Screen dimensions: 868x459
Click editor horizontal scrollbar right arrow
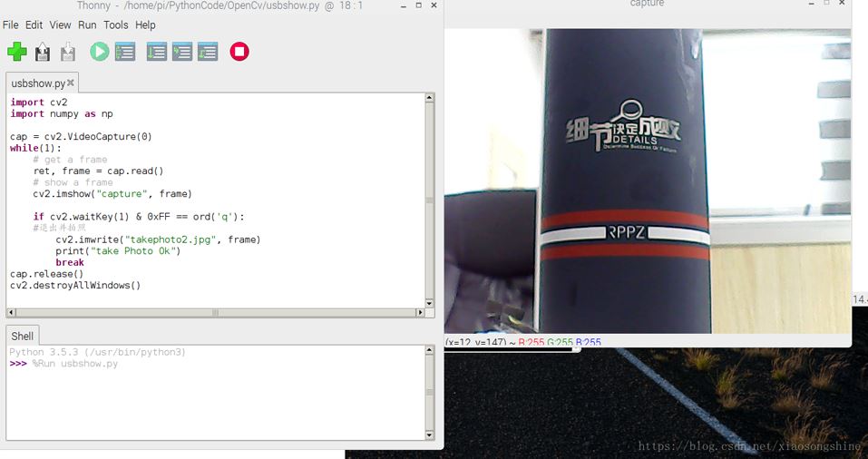(x=420, y=313)
